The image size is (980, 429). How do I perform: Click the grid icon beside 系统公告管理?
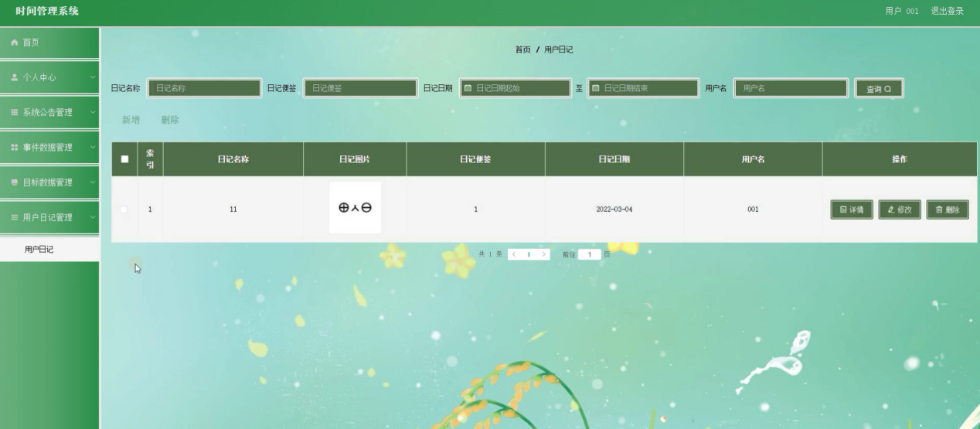click(x=14, y=112)
